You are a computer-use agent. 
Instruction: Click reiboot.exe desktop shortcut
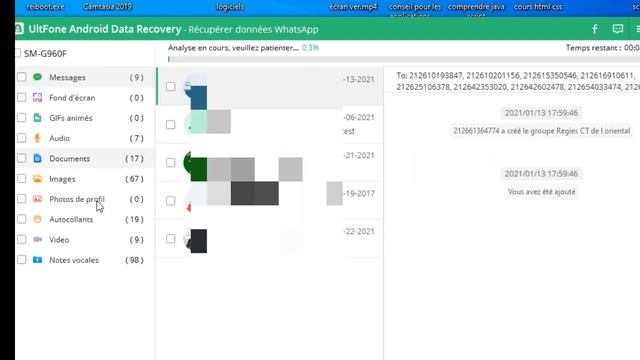pyautogui.click(x=45, y=7)
